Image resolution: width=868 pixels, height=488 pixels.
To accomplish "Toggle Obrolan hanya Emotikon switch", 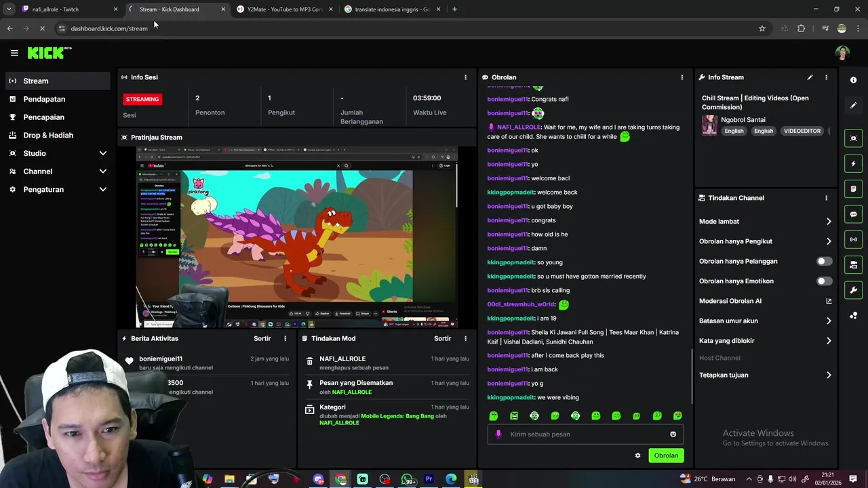I will point(824,281).
